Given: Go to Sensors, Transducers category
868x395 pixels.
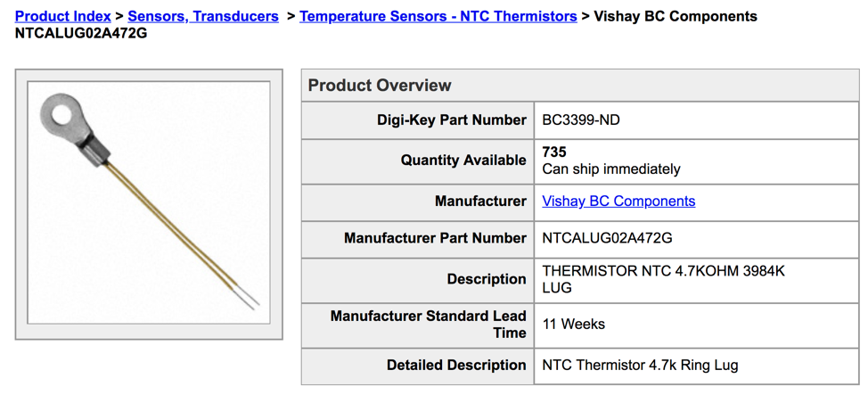Looking at the screenshot, I should 203,17.
